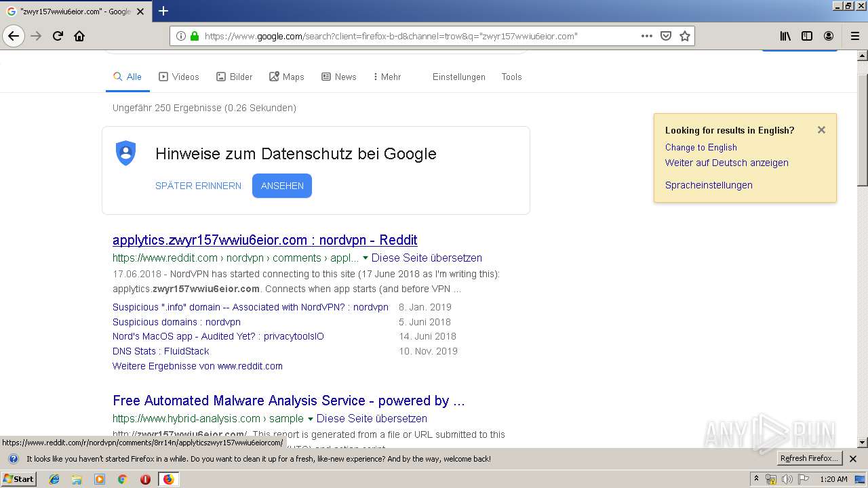
Task: Switch to the Videos search tab
Action: (x=179, y=77)
